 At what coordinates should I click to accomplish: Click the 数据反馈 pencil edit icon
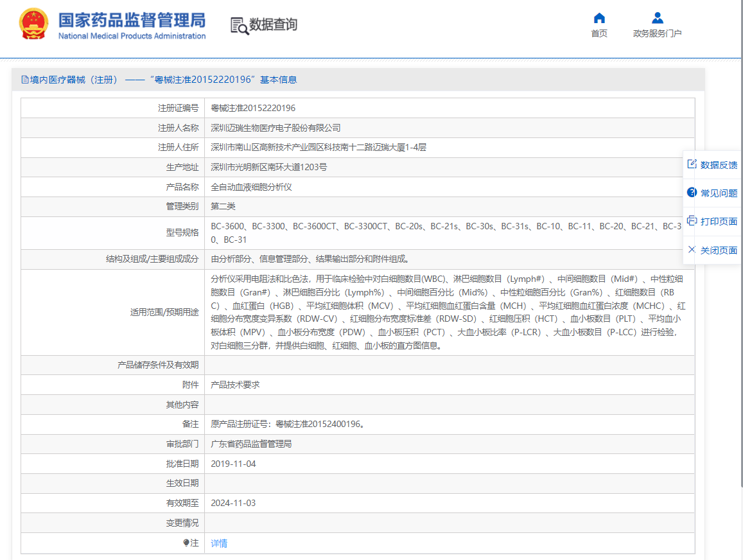point(692,164)
